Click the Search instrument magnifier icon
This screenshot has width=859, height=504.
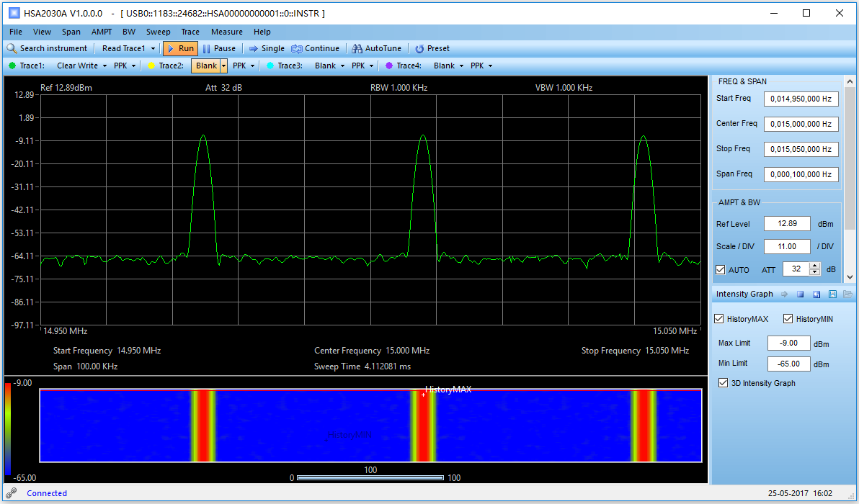coord(12,48)
